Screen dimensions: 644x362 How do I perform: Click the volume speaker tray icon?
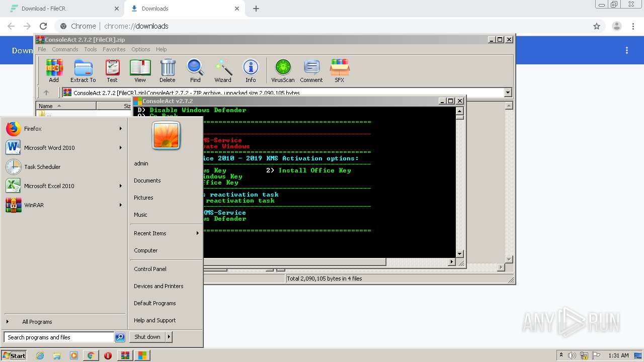[572, 355]
